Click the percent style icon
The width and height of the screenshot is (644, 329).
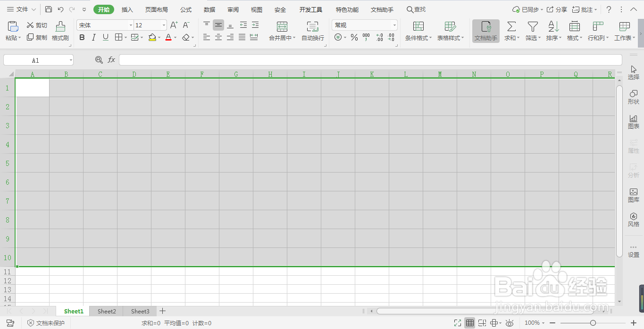[354, 37]
